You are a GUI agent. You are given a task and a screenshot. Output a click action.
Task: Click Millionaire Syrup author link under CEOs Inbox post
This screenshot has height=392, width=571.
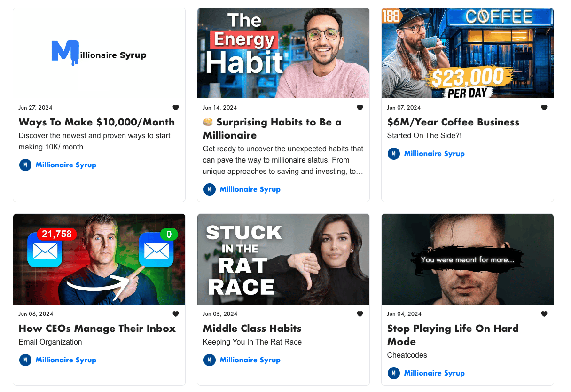[66, 360]
